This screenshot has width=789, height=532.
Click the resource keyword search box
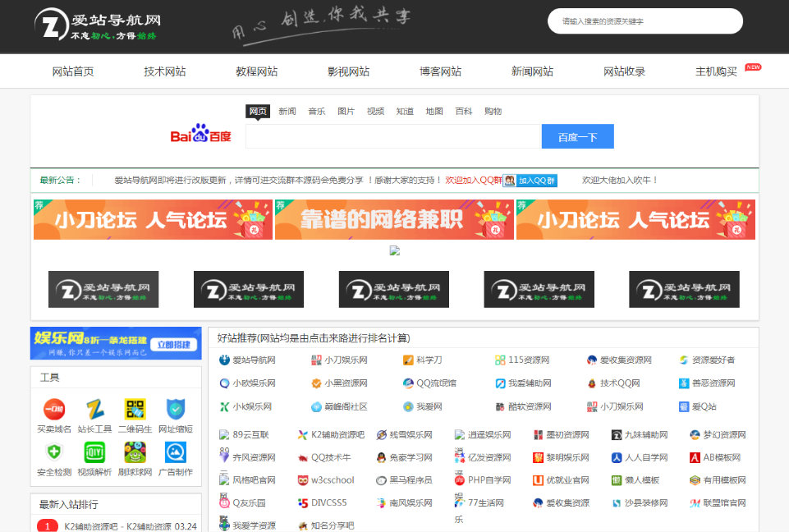pyautogui.click(x=645, y=21)
